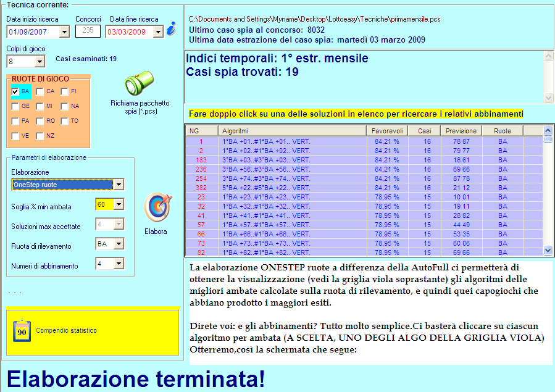Open the Data inizio ricerca date dropdown
The image size is (555, 392).
click(x=64, y=32)
